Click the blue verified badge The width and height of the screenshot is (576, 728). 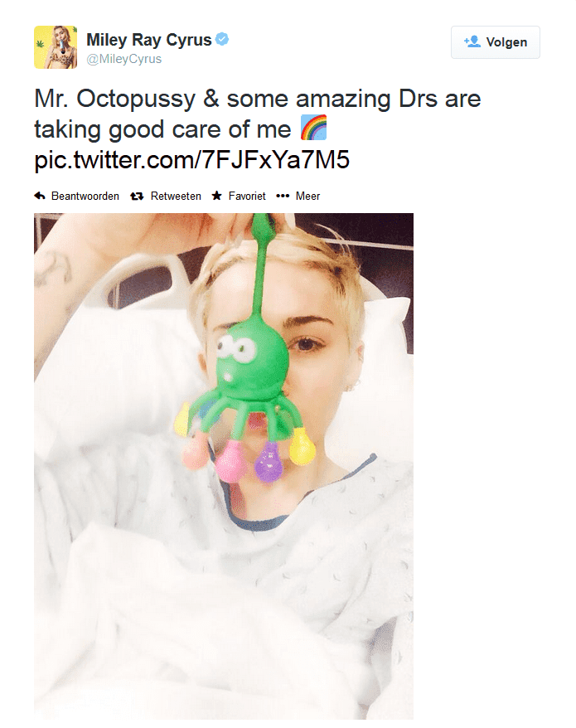(223, 40)
